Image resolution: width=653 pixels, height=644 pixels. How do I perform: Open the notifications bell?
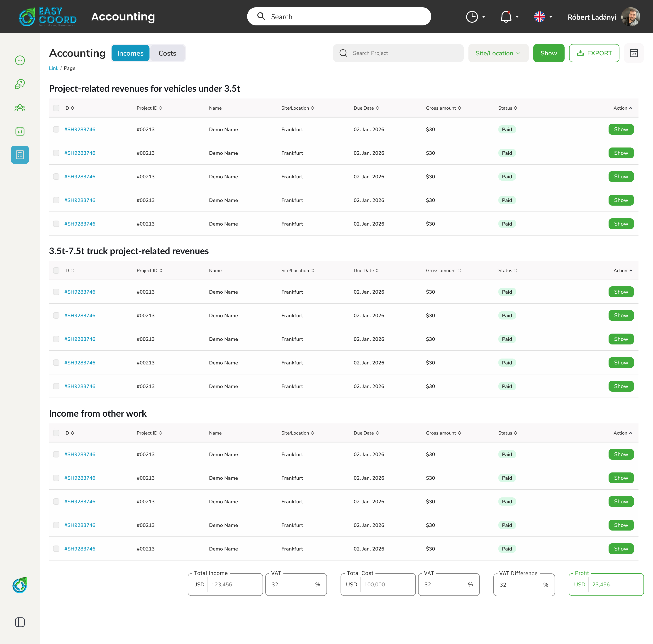pos(506,17)
